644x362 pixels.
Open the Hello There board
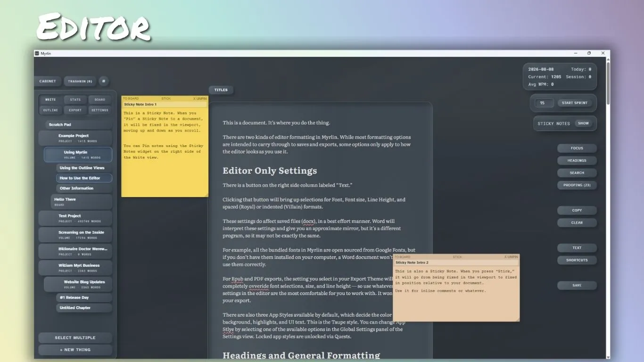pyautogui.click(x=82, y=202)
